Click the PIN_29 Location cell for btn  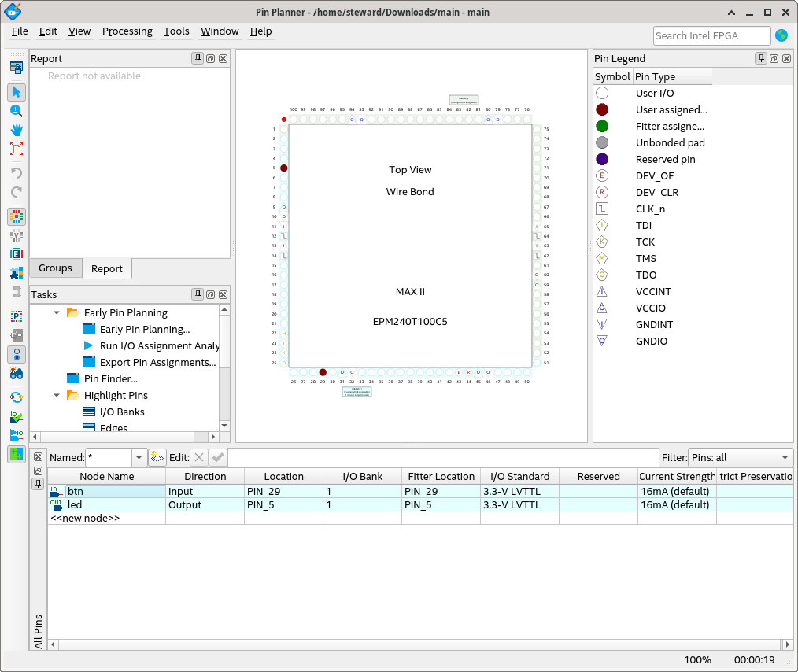(x=283, y=491)
